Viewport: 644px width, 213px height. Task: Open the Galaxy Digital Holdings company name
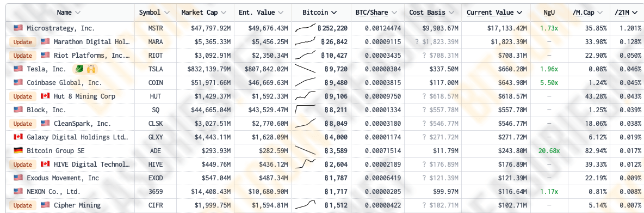pos(78,137)
